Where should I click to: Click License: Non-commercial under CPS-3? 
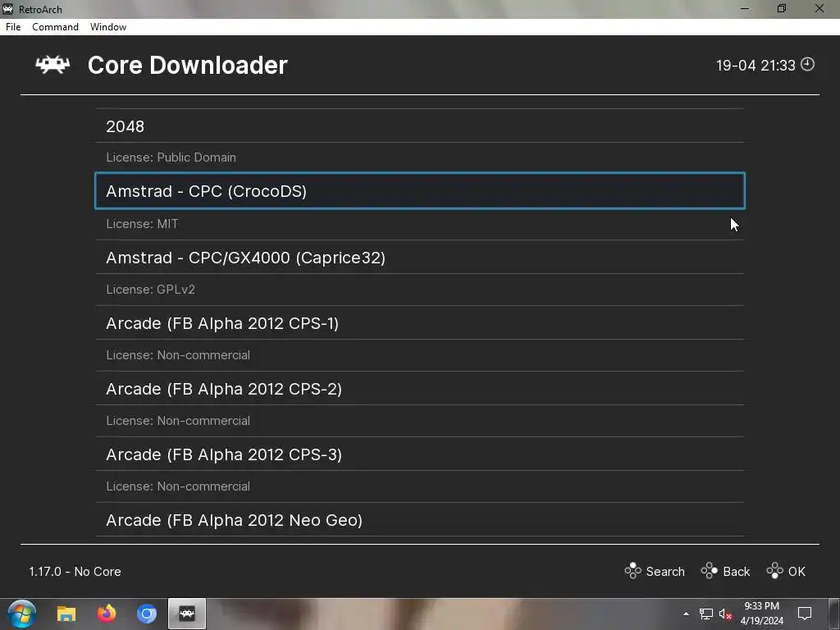(x=178, y=486)
